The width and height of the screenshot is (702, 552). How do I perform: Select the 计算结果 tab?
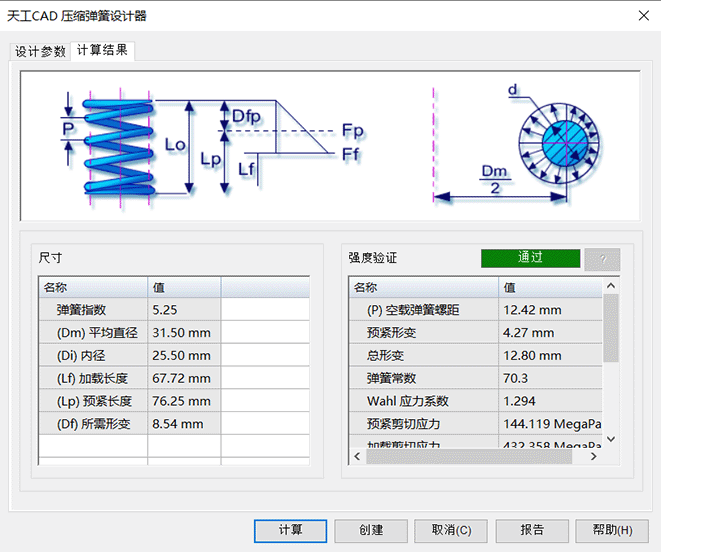(102, 50)
